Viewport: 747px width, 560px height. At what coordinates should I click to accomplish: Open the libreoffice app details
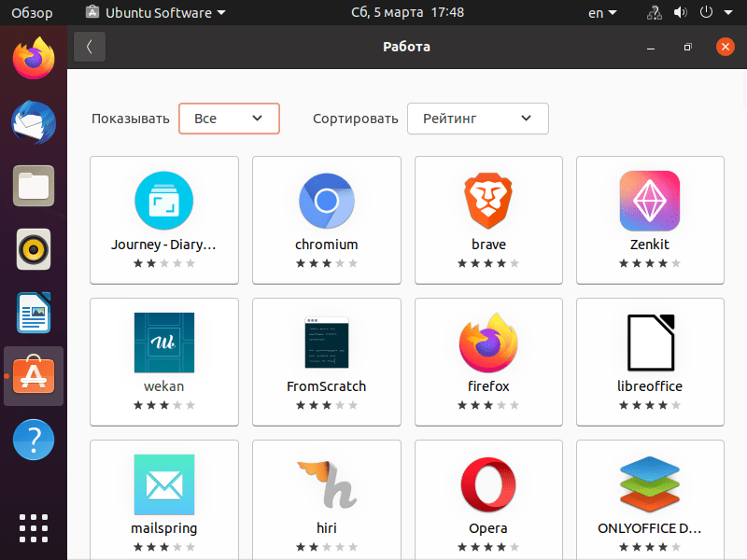(649, 361)
